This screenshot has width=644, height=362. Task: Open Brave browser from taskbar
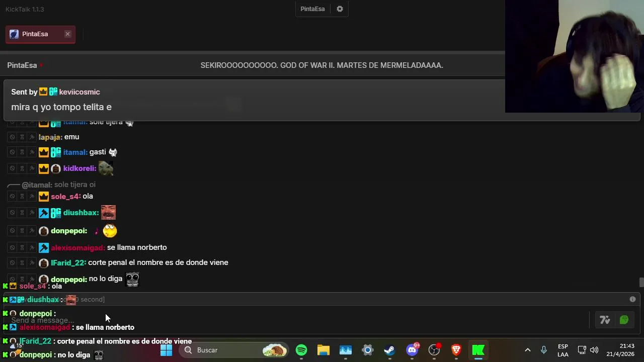456,350
